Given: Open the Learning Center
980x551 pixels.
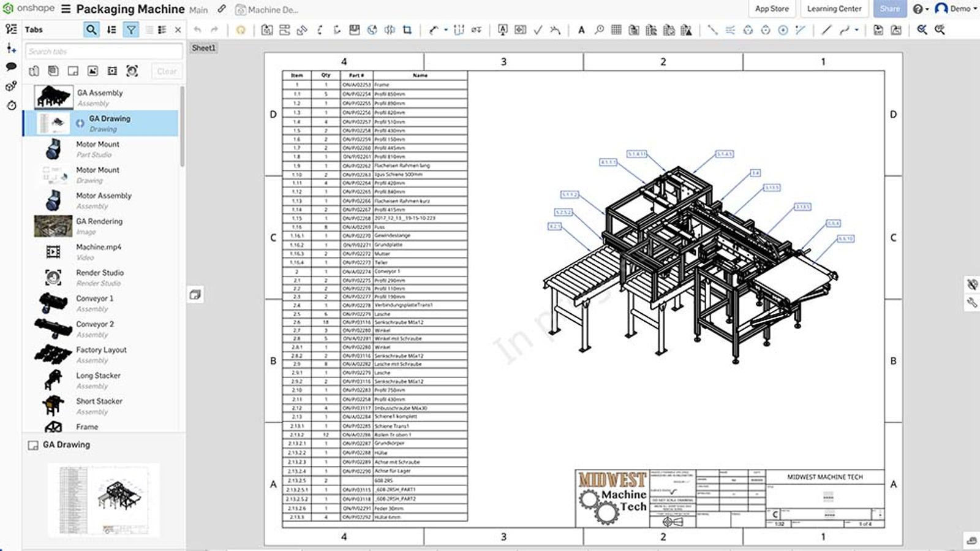Looking at the screenshot, I should (834, 9).
